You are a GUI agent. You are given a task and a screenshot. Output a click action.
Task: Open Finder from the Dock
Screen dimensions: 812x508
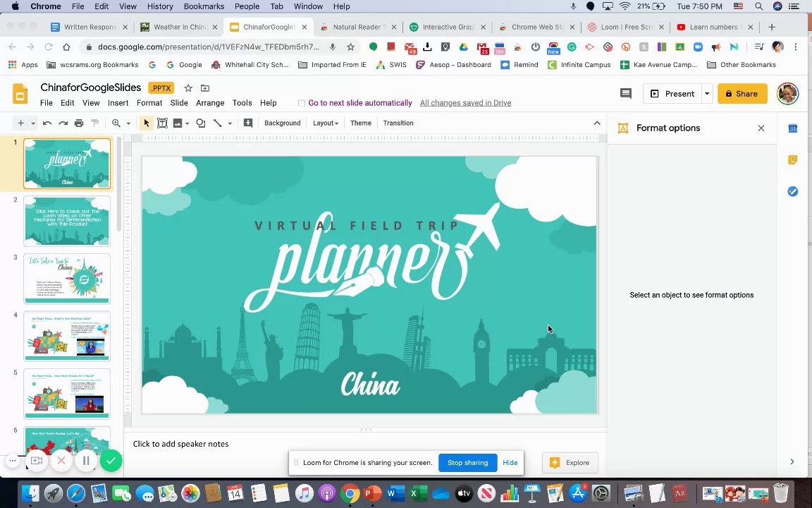click(x=30, y=493)
